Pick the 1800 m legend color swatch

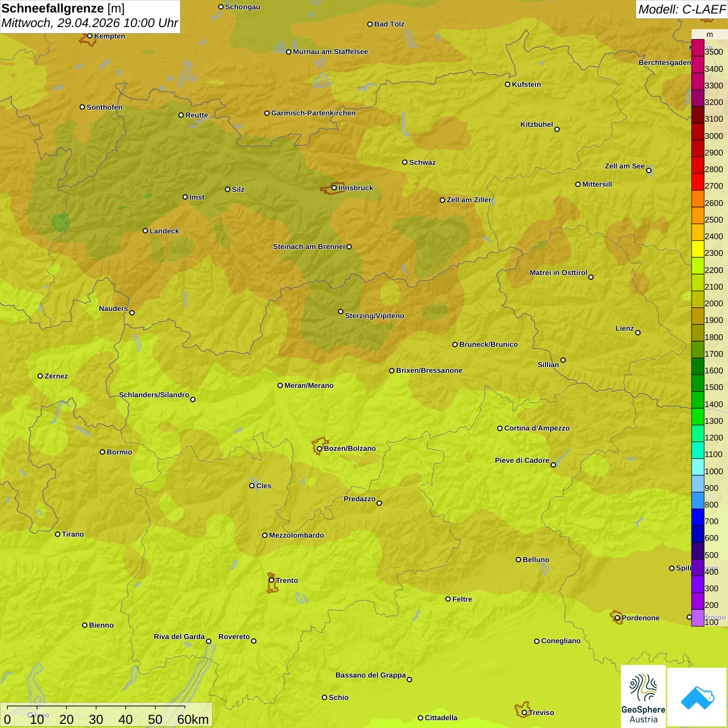pos(697,333)
